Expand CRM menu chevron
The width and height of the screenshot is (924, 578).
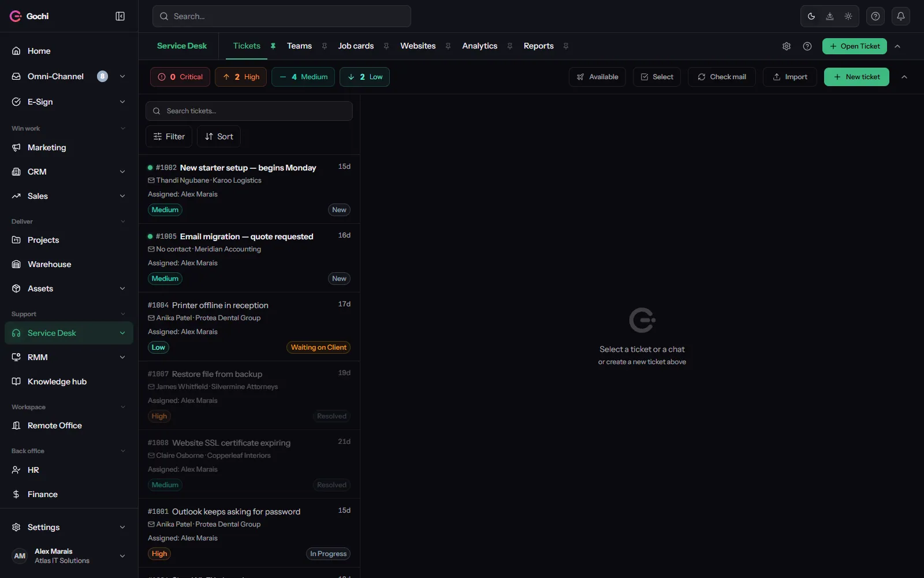(122, 172)
